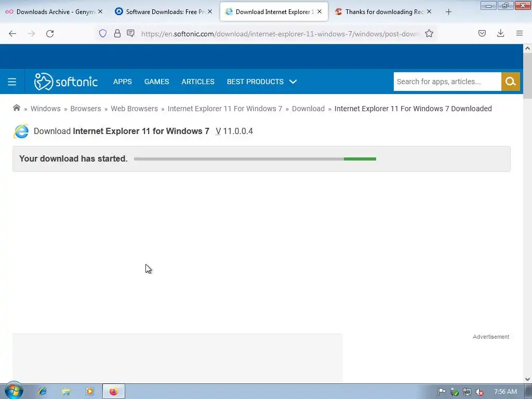The width and height of the screenshot is (532, 399).
Task: Open Internet Explorer 11 For Windows 7 breadcrumb
Action: [224, 109]
